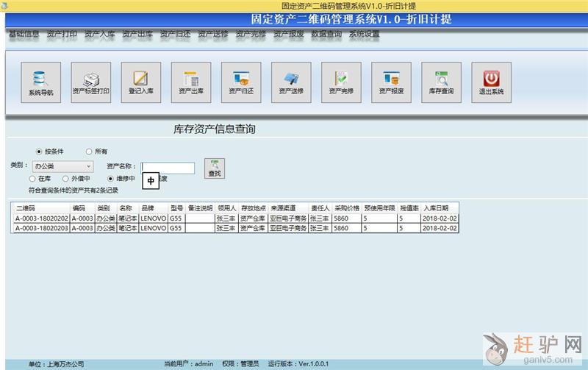
Task: Open the 系统导航 toolbar icon
Action: point(40,82)
